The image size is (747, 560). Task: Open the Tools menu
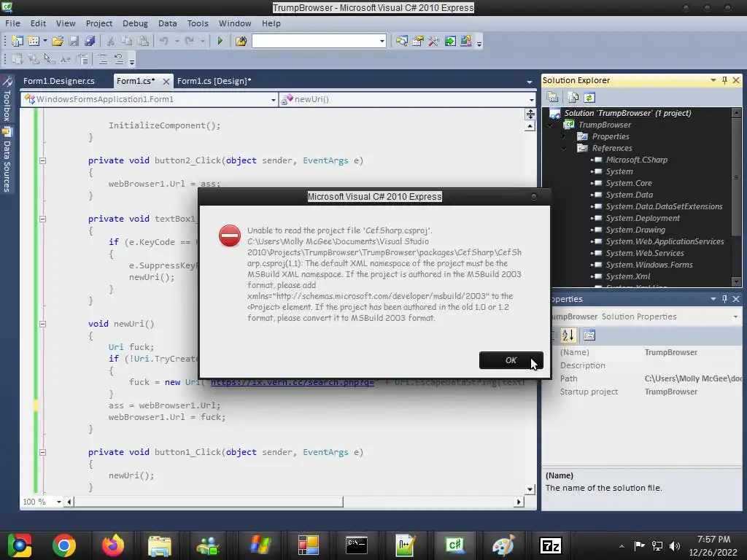197,23
